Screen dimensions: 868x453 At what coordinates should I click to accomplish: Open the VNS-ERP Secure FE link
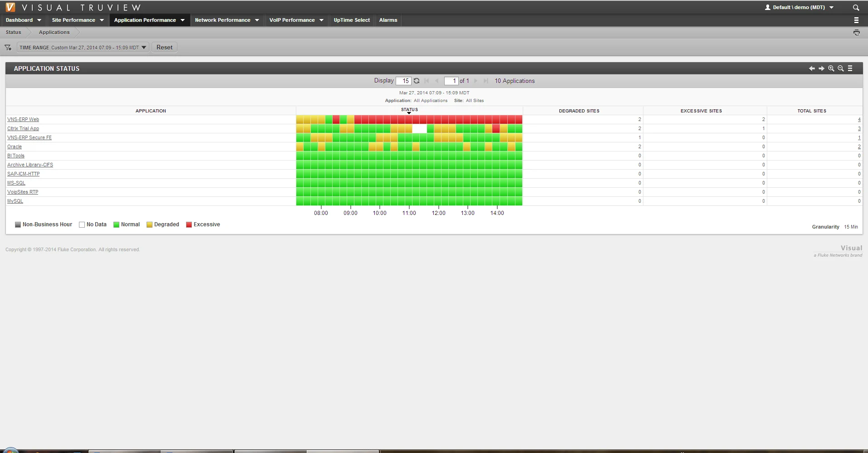pos(29,138)
